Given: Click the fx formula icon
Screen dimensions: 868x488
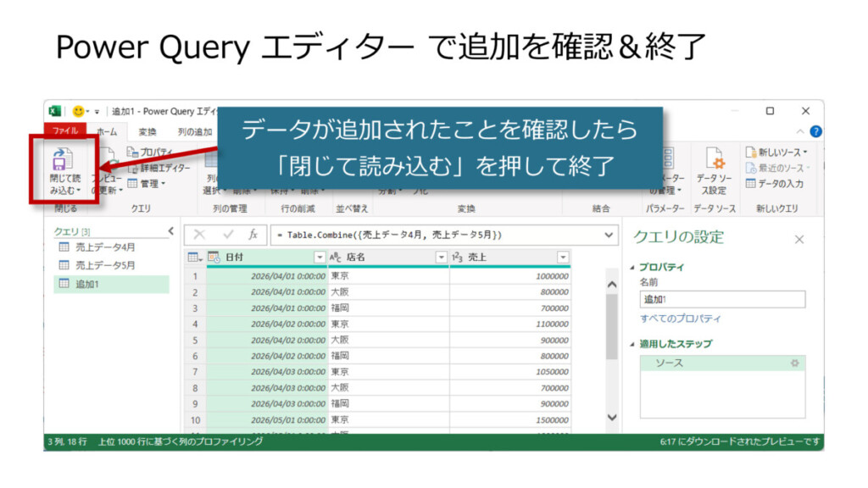Looking at the screenshot, I should click(x=253, y=235).
